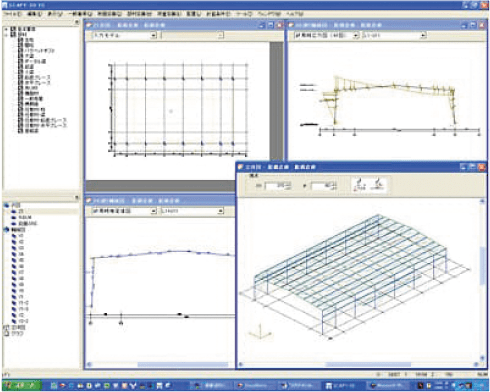Open stress diagram type dropdown in upper-right window
490x392 pixels.
click(x=356, y=35)
